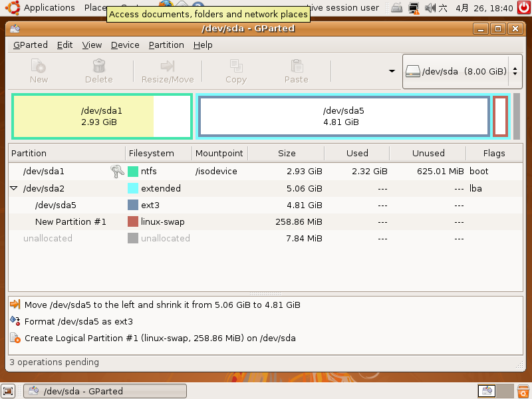Click the Used column header

coord(357,153)
